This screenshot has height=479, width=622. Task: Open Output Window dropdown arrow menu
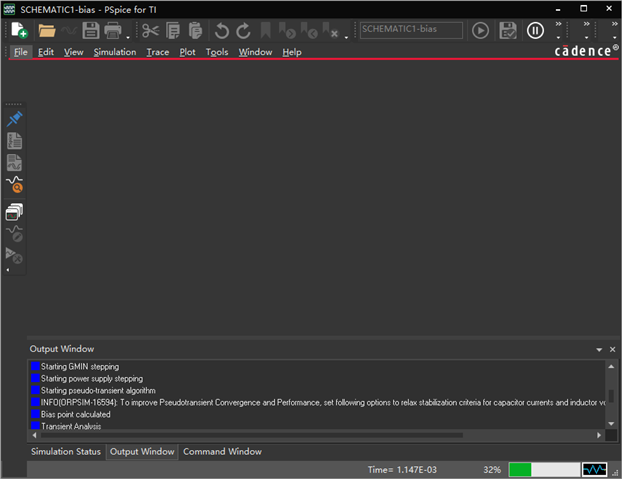coord(599,349)
